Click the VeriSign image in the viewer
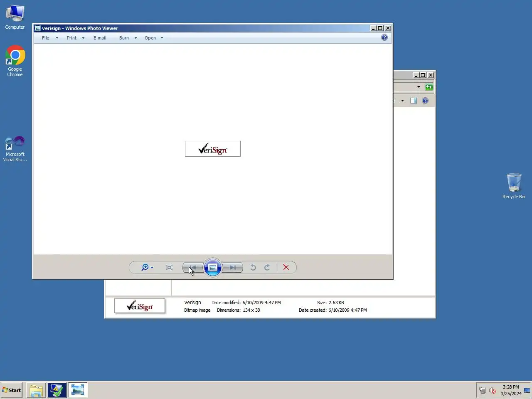Screen dimensions: 532x399 tap(213, 149)
